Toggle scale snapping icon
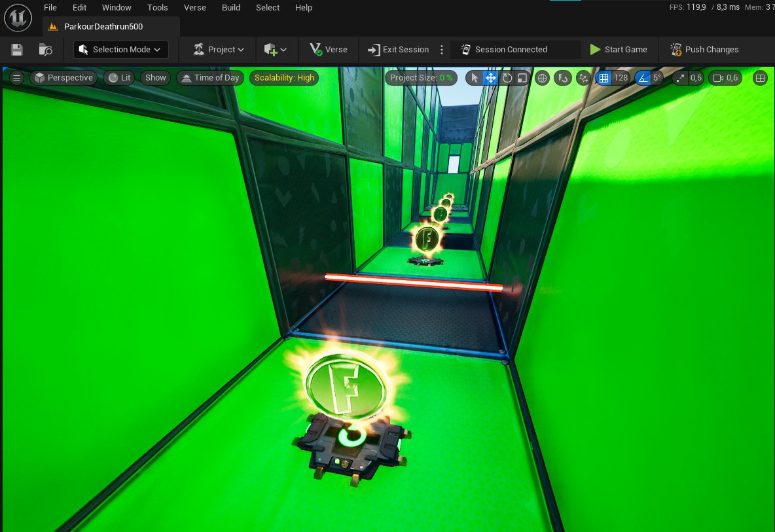This screenshot has width=775, height=532. click(681, 78)
